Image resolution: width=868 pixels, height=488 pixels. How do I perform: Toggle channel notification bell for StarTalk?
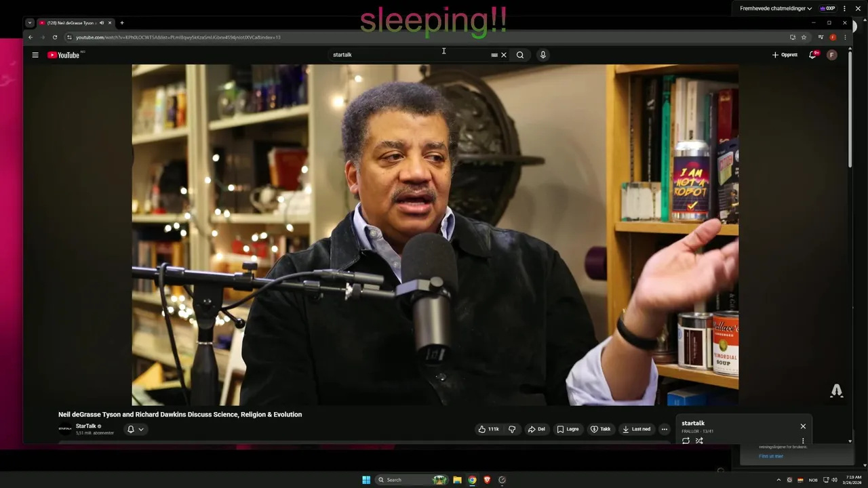[135, 429]
